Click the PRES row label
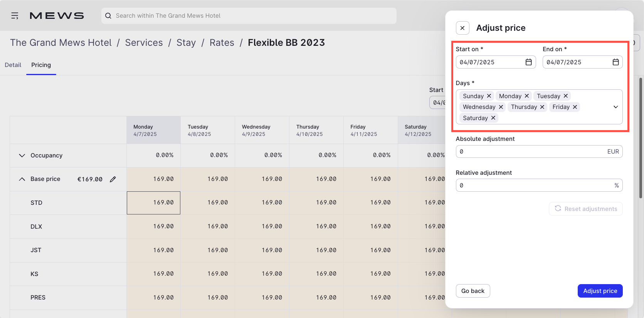Screen dimensions: 644x318 click(38, 298)
